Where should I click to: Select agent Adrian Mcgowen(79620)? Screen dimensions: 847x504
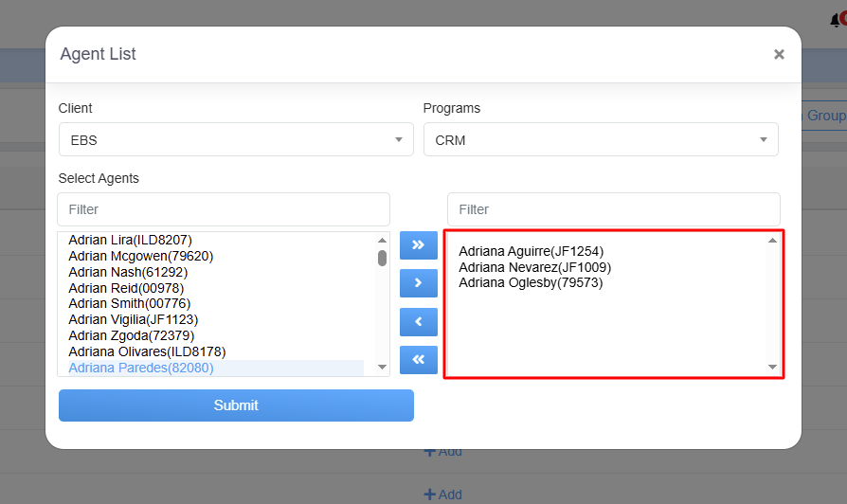[141, 256]
